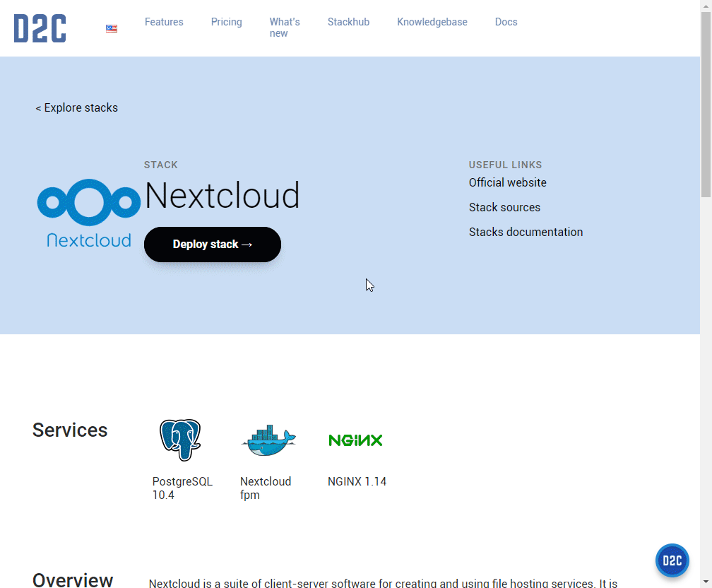Click the Overview heading
The width and height of the screenshot is (712, 588).
coord(73,580)
